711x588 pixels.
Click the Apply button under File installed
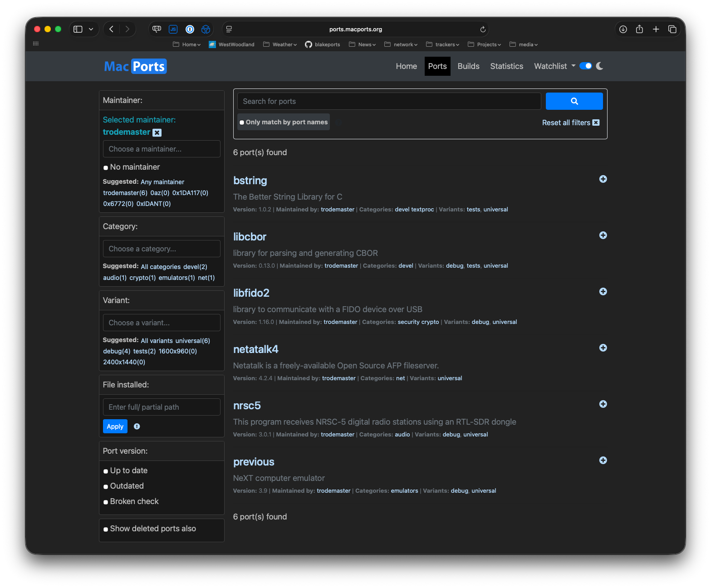pyautogui.click(x=115, y=426)
